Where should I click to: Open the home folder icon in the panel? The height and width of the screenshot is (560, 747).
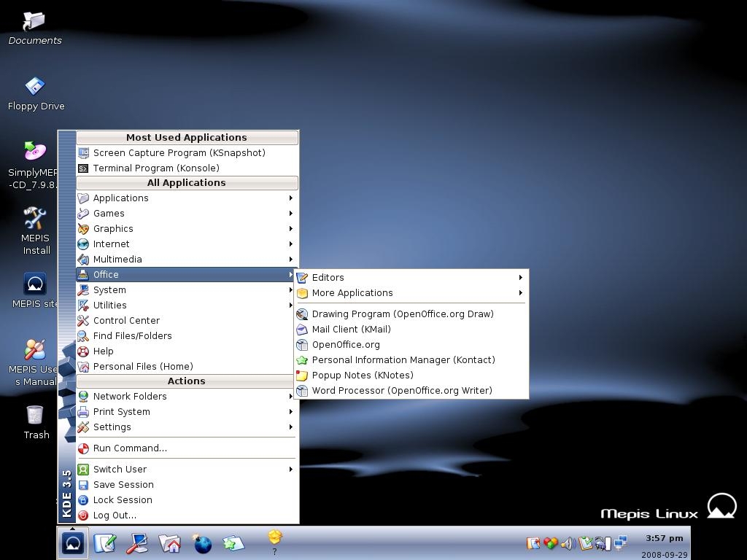click(x=169, y=543)
